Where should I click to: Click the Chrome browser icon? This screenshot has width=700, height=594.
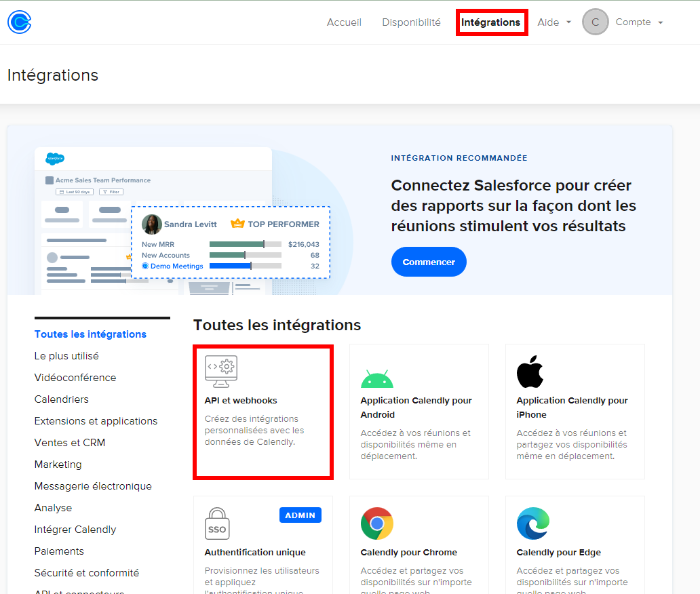click(x=376, y=523)
